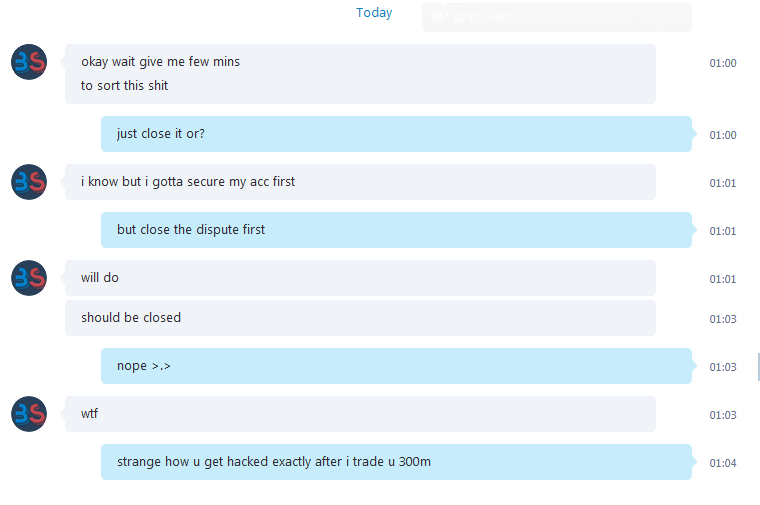Click the scrollbar thumb on the right edge
The width and height of the screenshot is (760, 505).
tap(758, 367)
